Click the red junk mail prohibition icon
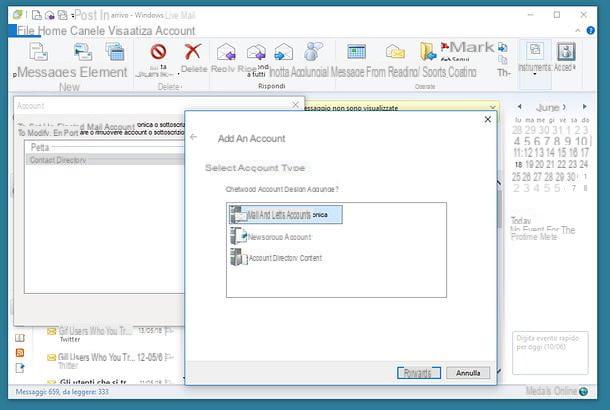Screen dimensions: 610x410 pyautogui.click(x=158, y=51)
